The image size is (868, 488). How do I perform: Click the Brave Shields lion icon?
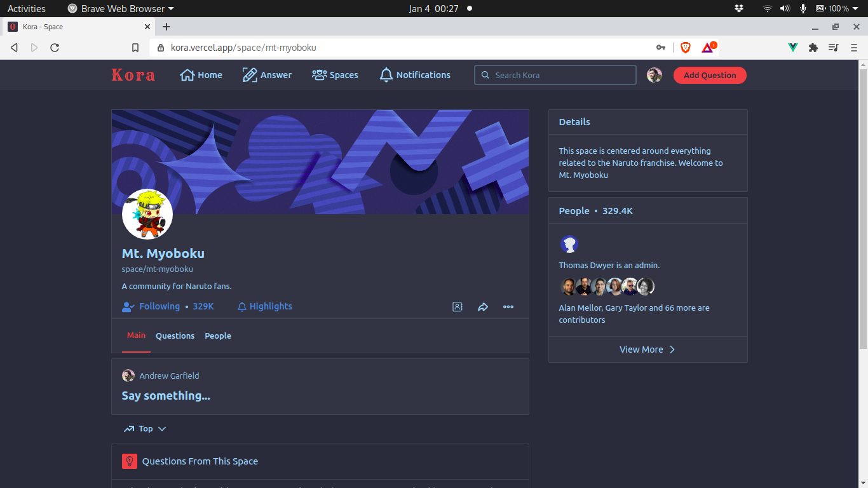686,48
